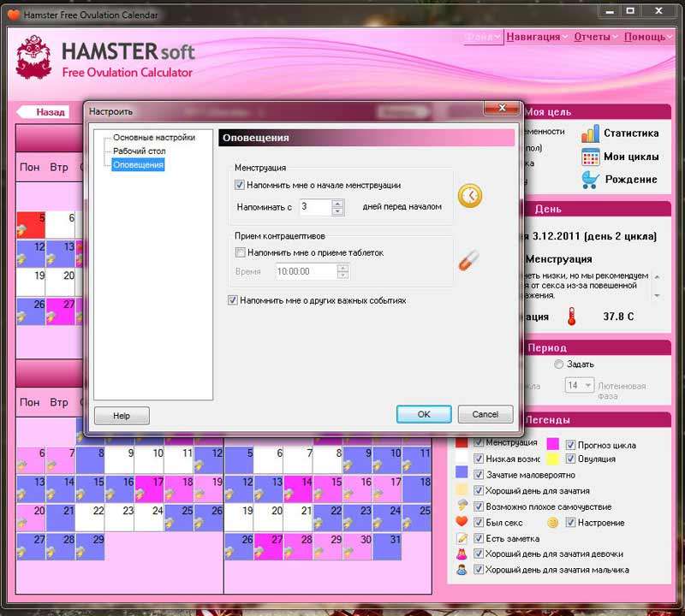
Task: Open Мои циклы calendar icon
Action: 590,157
